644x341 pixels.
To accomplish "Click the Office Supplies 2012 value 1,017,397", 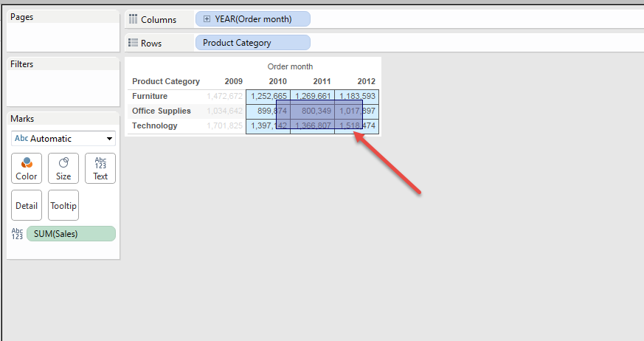I will point(357,111).
